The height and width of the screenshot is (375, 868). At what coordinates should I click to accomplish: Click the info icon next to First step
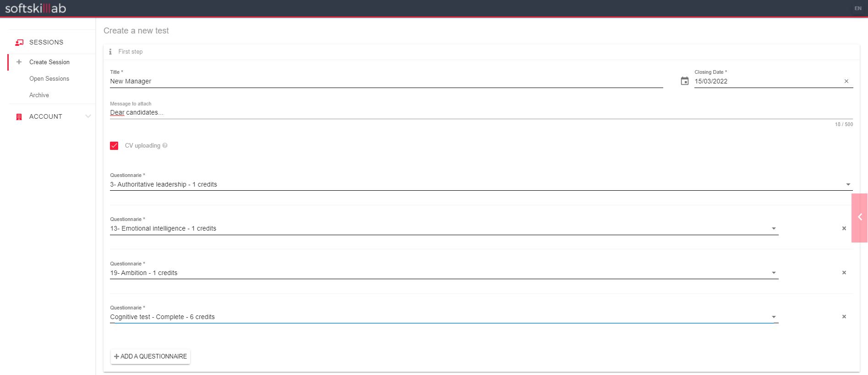[110, 52]
